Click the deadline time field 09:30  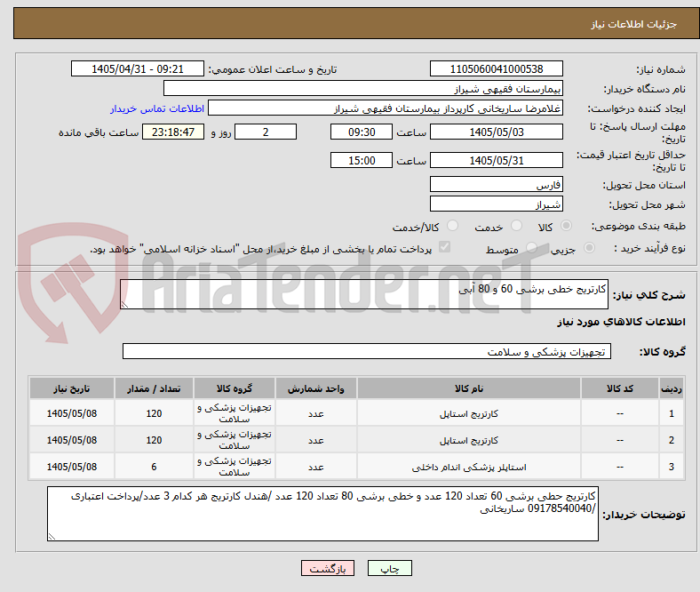362,132
